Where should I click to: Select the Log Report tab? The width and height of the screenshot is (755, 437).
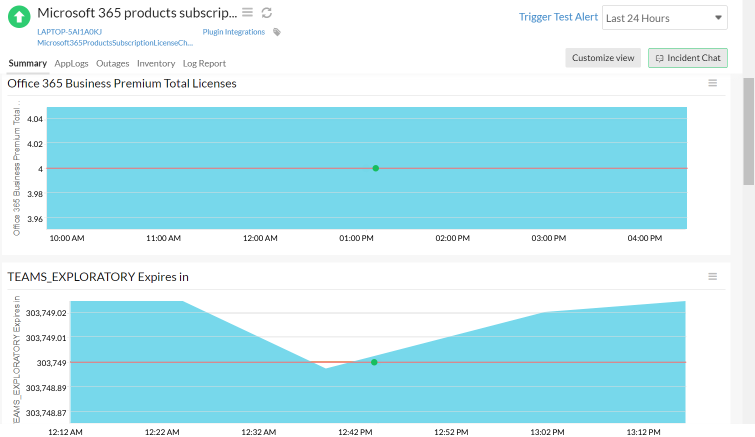[x=204, y=64]
